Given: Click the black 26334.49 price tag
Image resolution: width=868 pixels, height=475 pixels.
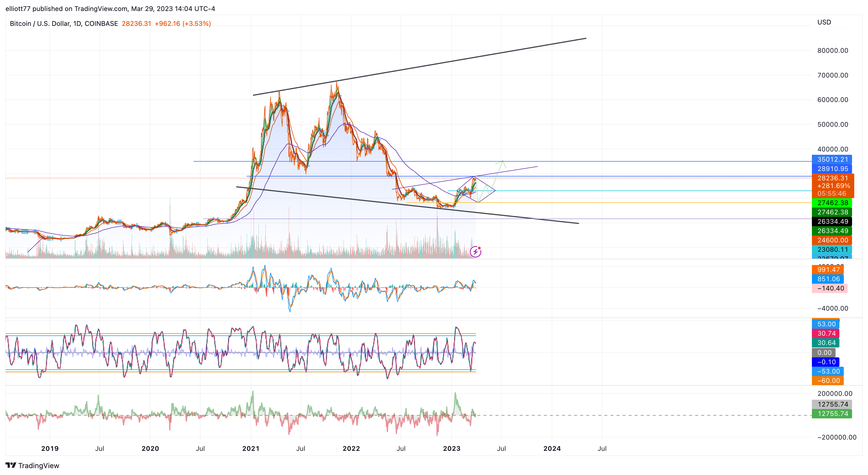Looking at the screenshot, I should 832,221.
